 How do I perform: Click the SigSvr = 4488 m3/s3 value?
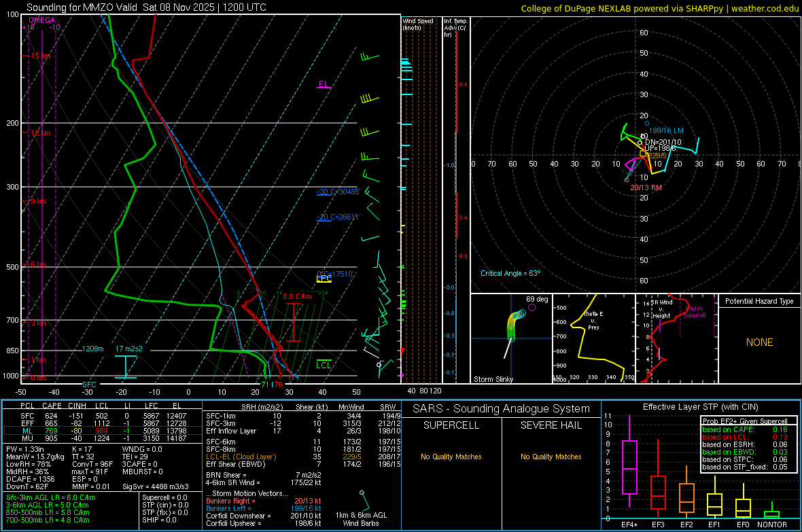click(x=156, y=486)
